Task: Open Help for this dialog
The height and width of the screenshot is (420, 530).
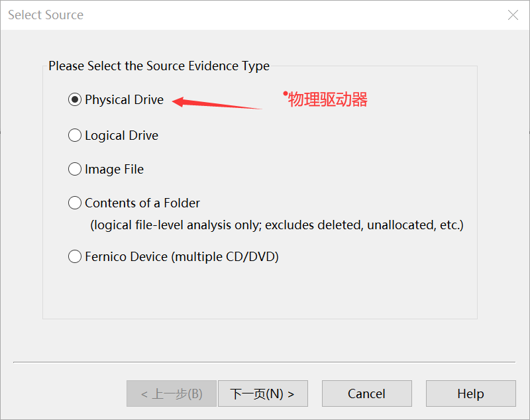Action: tap(470, 394)
